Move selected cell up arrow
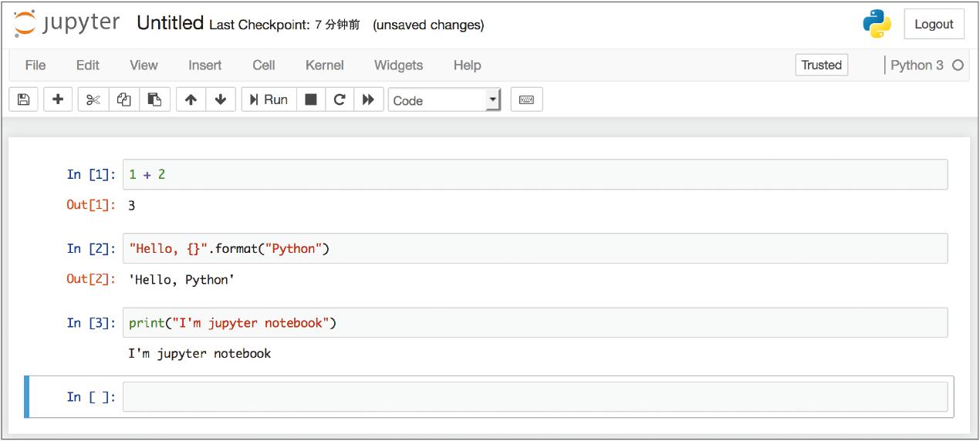 pyautogui.click(x=191, y=99)
